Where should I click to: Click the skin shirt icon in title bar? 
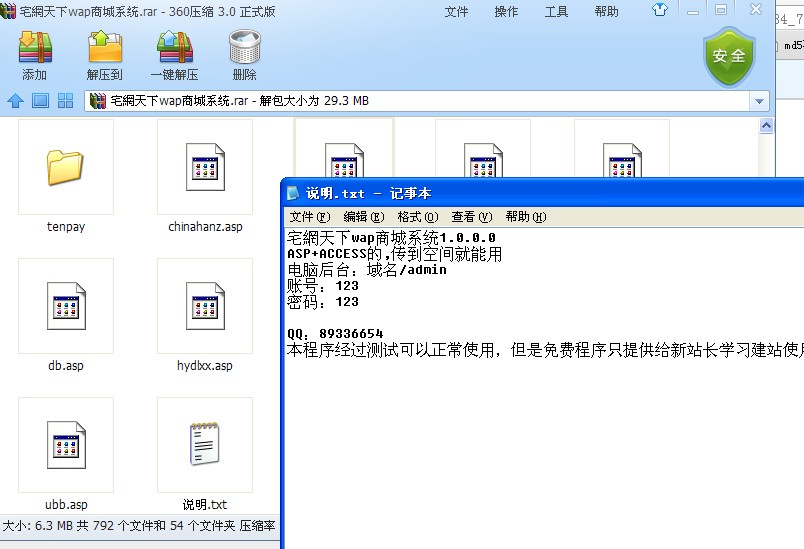click(x=660, y=9)
